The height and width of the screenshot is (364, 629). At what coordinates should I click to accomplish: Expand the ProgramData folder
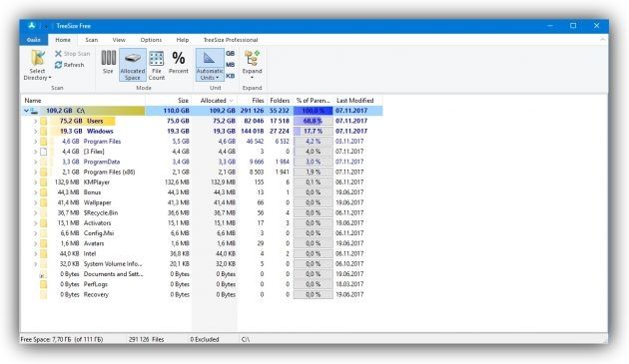(35, 162)
